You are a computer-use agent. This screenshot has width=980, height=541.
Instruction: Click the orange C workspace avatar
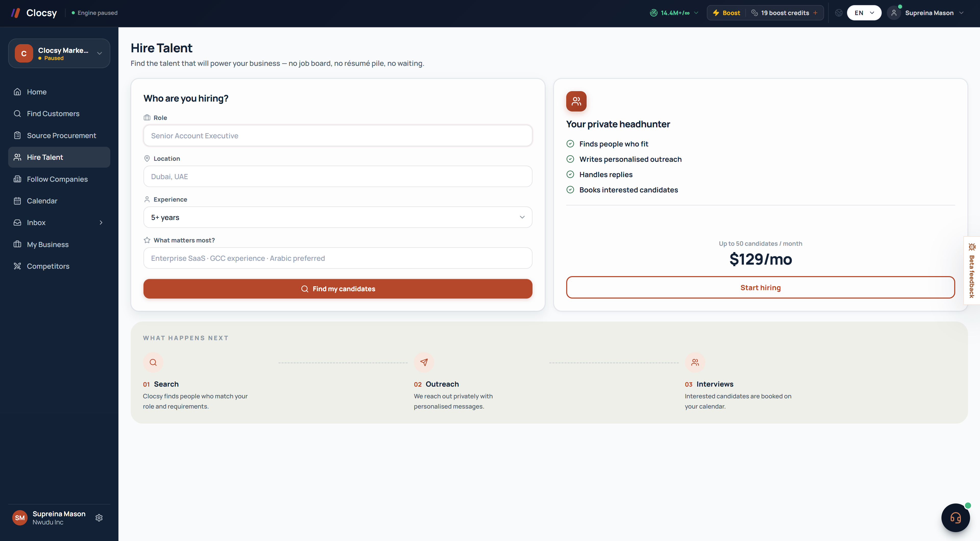coord(24,54)
